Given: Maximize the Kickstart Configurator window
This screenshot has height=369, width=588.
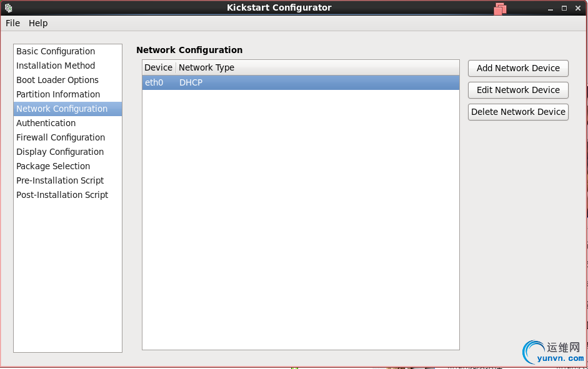Looking at the screenshot, I should coord(564,8).
